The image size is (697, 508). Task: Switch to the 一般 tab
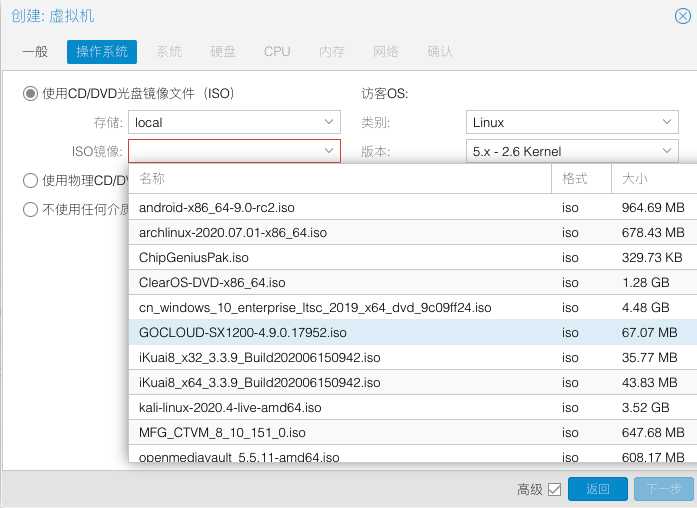point(35,51)
